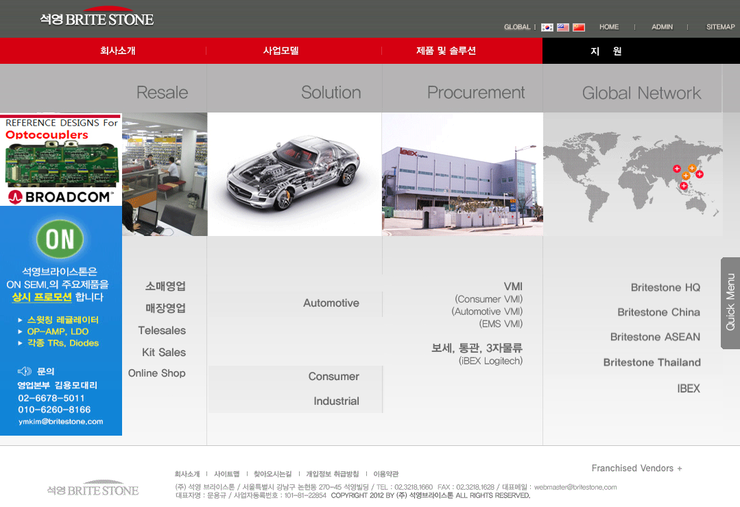Open the footer 이용약관 link

click(x=386, y=473)
